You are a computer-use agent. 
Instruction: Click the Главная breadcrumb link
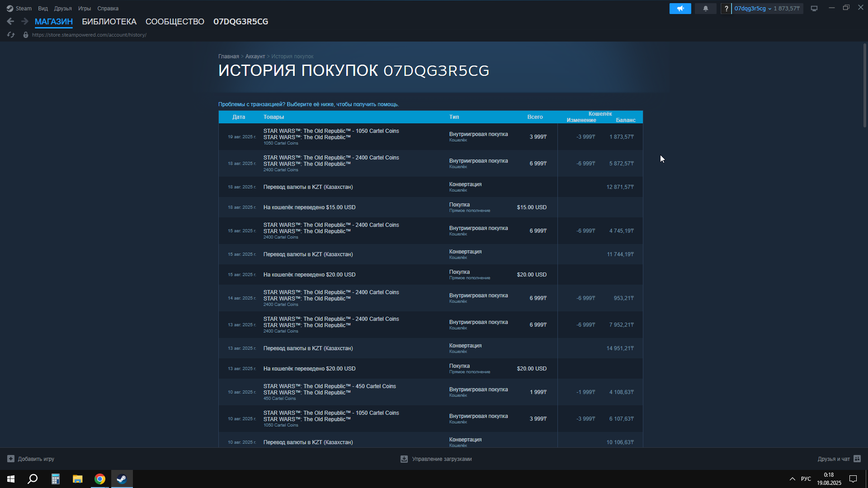pos(229,56)
